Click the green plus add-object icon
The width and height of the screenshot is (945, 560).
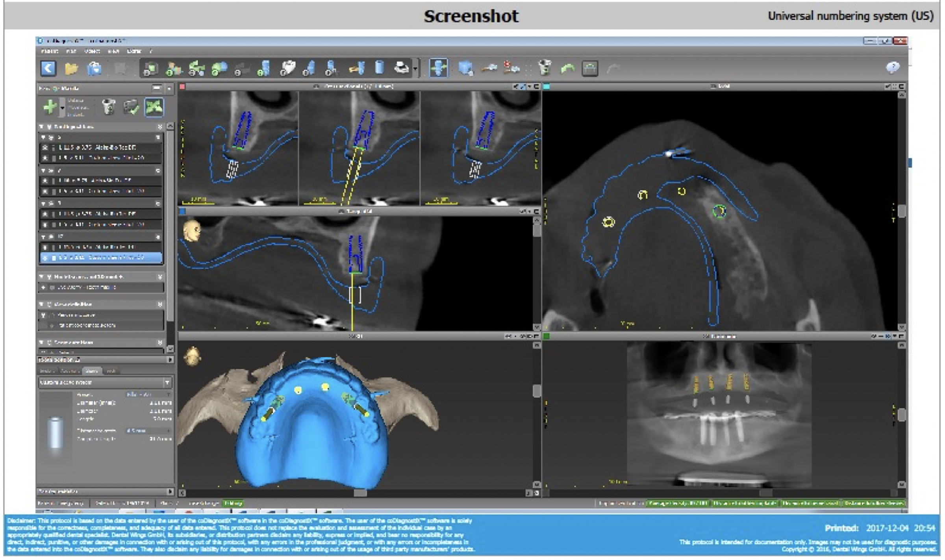[x=50, y=107]
